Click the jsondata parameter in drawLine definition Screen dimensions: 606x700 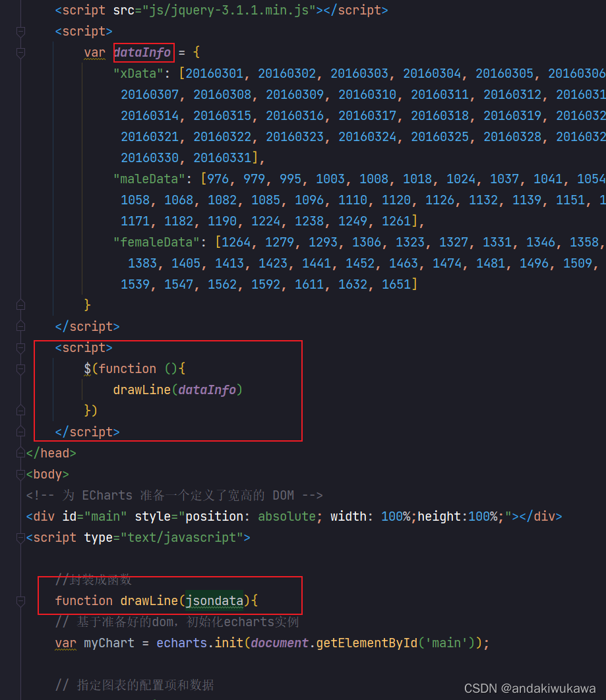tap(214, 601)
